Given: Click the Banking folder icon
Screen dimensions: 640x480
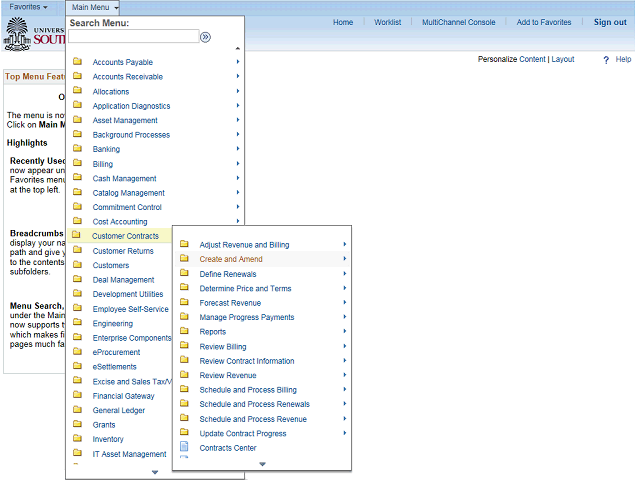Looking at the screenshot, I should click(77, 149).
